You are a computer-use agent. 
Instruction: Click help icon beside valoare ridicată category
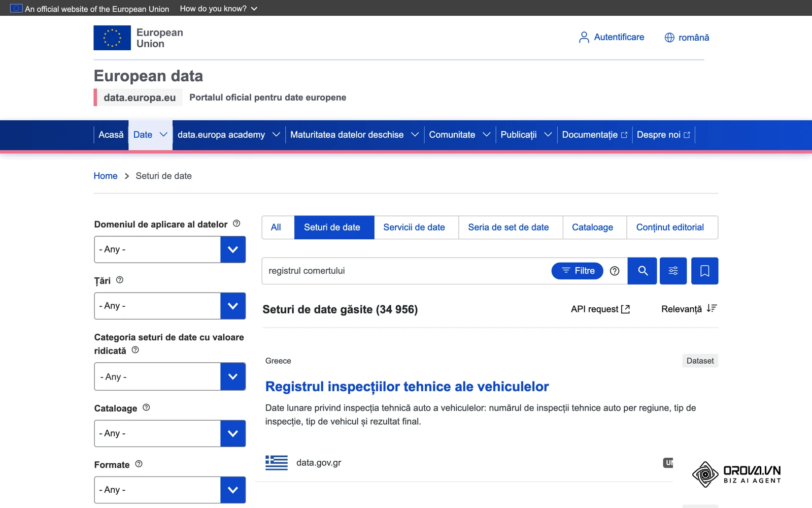(x=135, y=350)
